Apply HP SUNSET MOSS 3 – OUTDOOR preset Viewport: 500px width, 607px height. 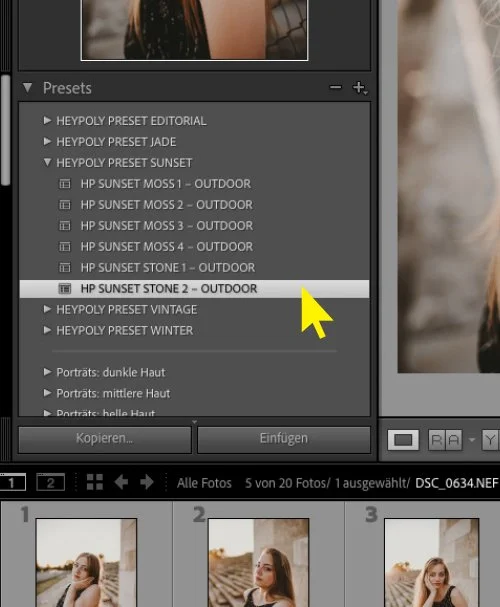[x=194, y=225]
